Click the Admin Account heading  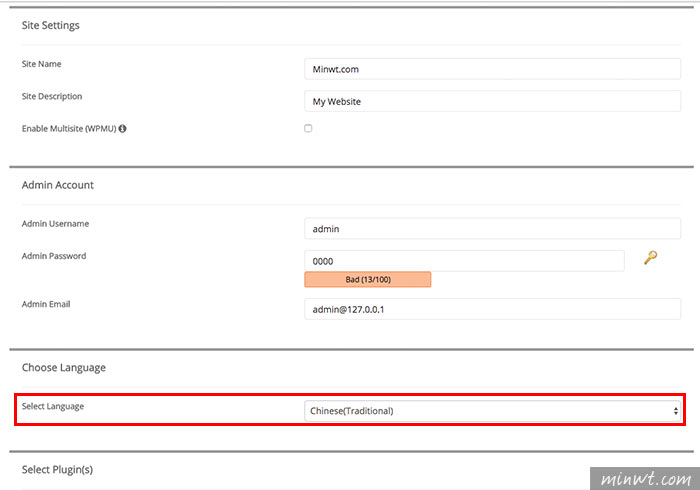coord(58,185)
